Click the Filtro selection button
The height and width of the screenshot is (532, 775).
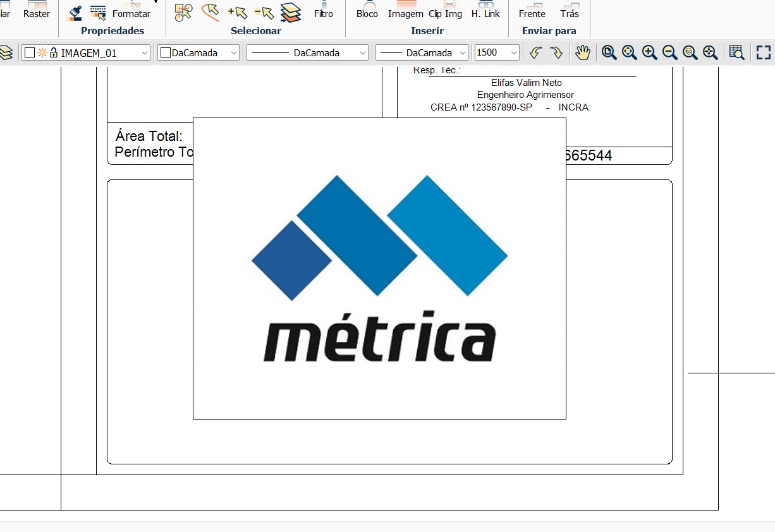323,13
